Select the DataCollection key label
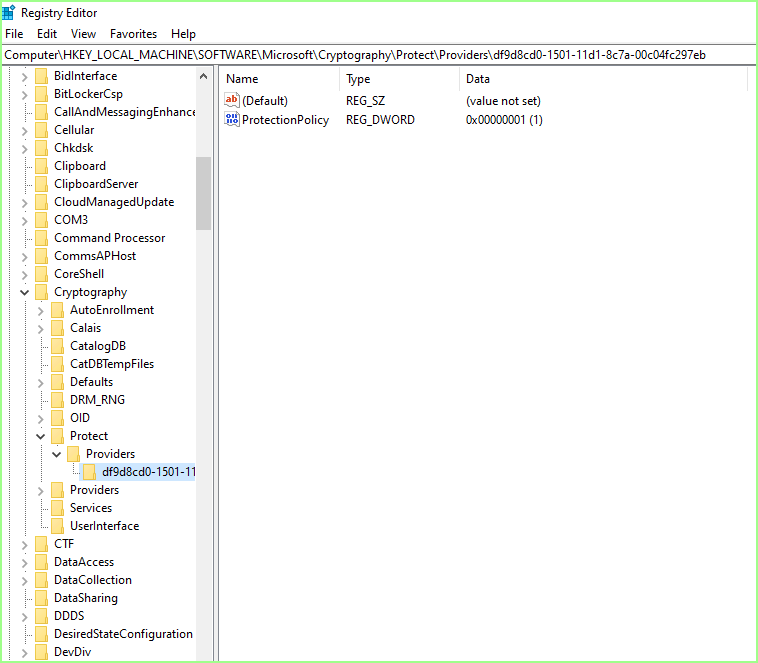 click(93, 580)
